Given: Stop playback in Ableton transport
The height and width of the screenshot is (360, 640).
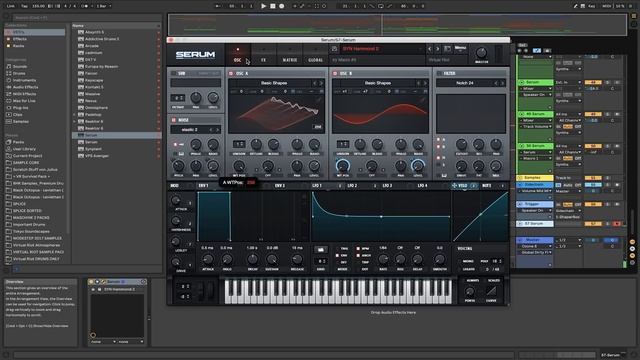Looking at the screenshot, I should coord(273,6).
